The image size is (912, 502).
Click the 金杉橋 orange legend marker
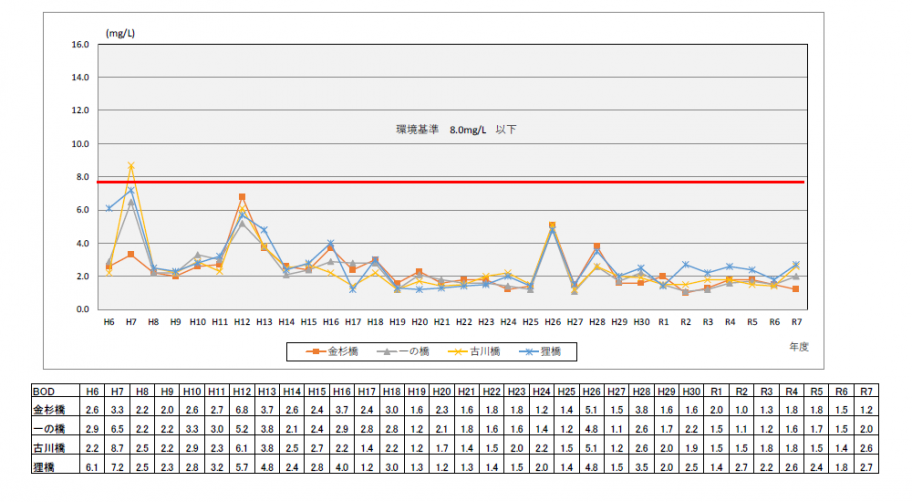tap(316, 351)
